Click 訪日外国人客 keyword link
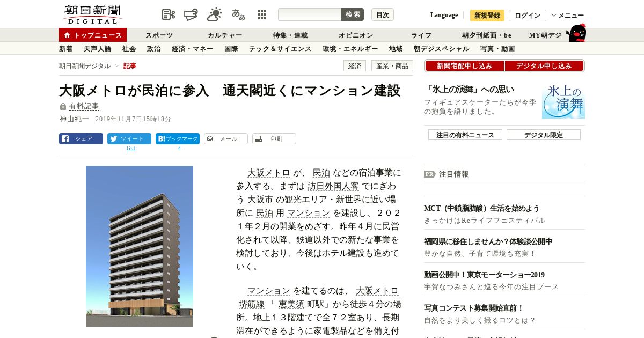Viewport: 644px width, 338px height. pos(333,186)
